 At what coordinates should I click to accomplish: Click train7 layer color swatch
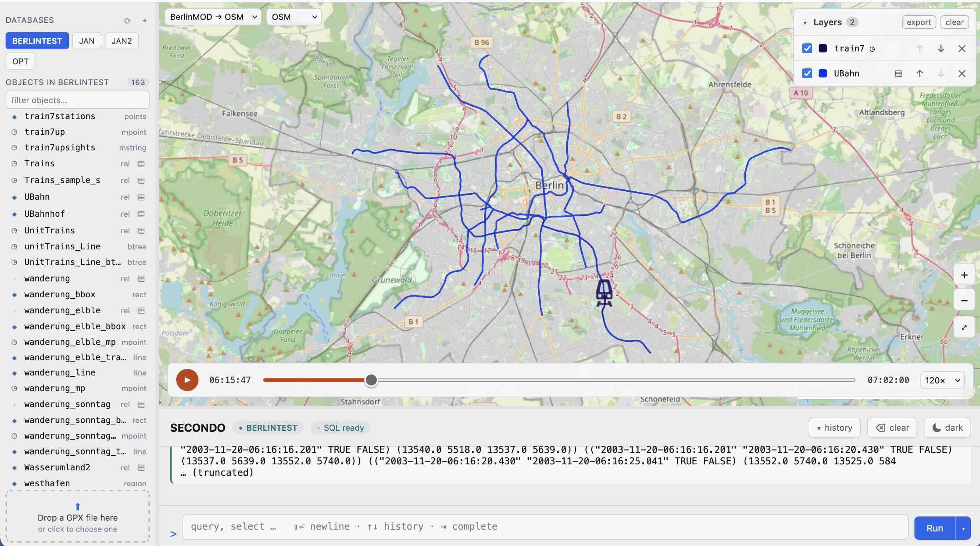pyautogui.click(x=822, y=48)
